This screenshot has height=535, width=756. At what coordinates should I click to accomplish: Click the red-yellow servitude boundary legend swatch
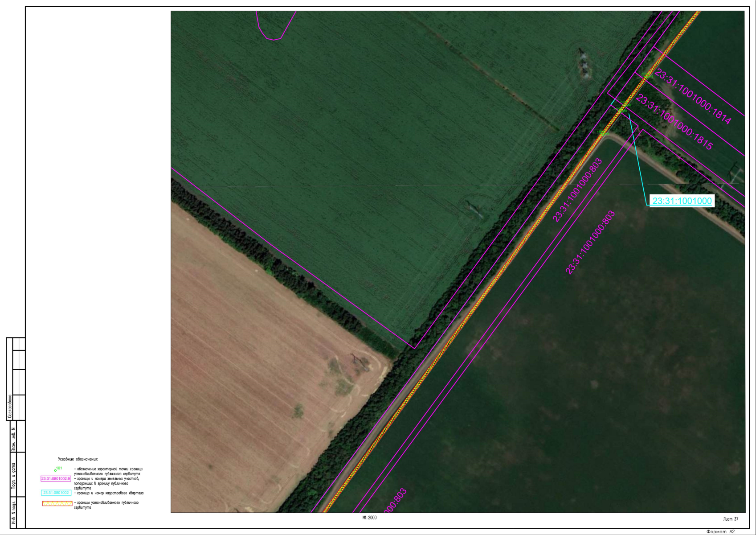click(57, 503)
